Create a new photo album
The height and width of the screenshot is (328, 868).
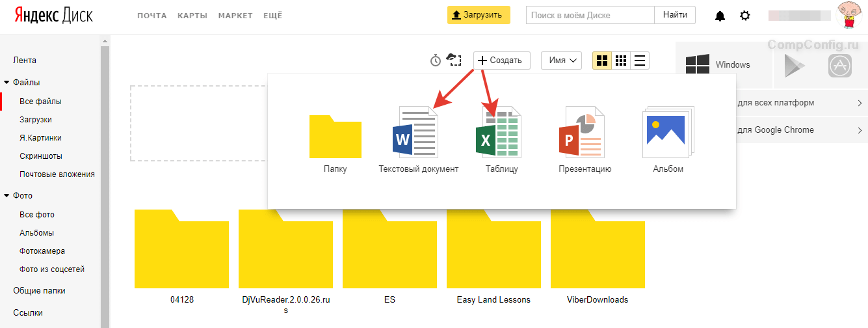668,133
